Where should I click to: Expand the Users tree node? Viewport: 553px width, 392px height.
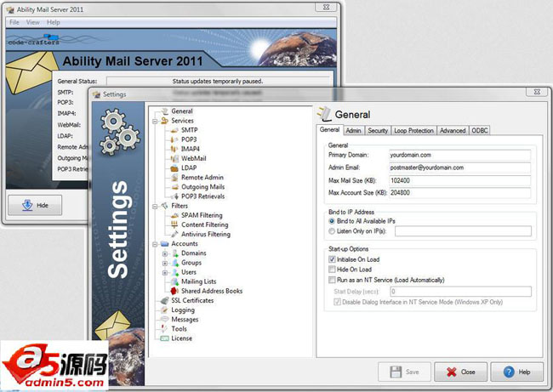pos(165,272)
